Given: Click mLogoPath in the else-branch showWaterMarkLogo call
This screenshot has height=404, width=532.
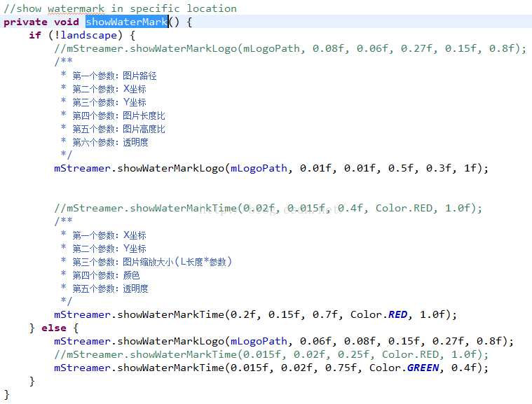Looking at the screenshot, I should (259, 341).
